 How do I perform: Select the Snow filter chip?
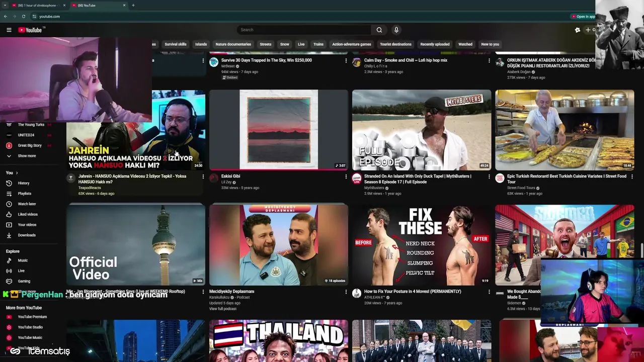point(285,44)
